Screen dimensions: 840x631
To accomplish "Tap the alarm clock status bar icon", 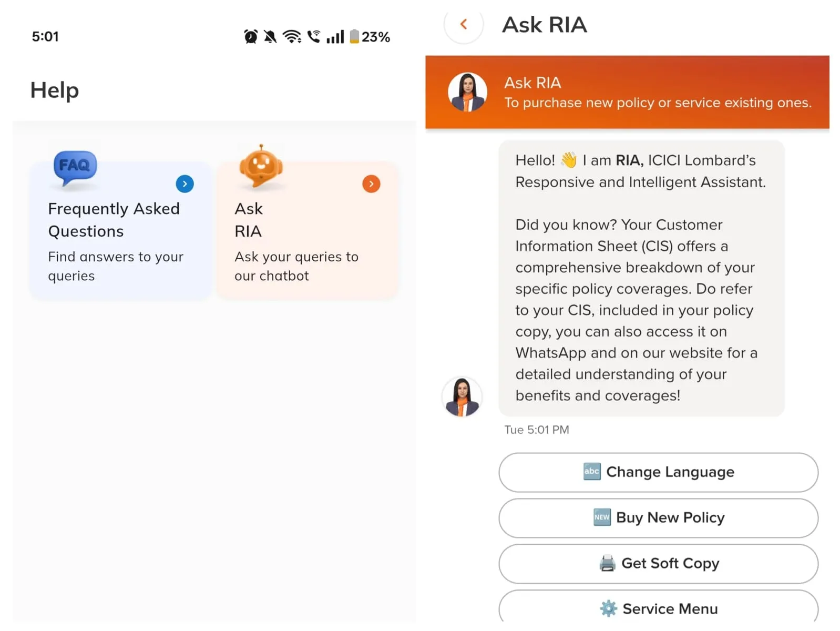I will [251, 37].
